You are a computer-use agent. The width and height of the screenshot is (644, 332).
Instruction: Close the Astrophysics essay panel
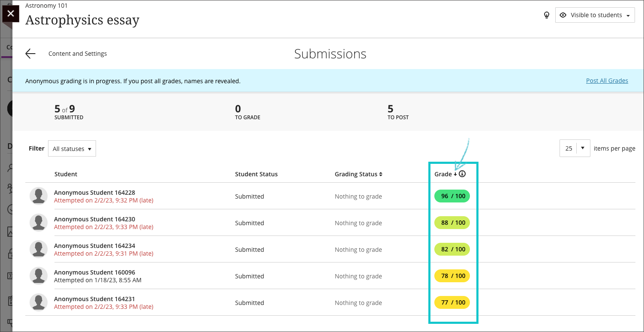11,13
